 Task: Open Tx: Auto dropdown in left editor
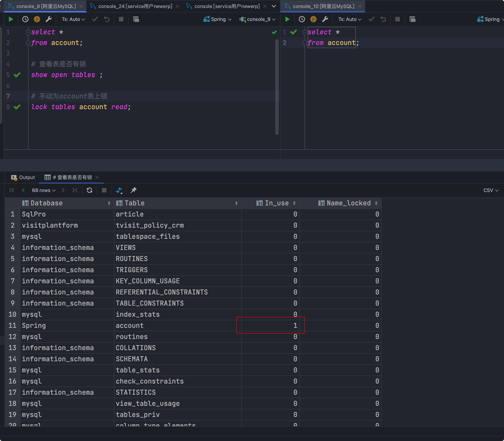[73, 19]
